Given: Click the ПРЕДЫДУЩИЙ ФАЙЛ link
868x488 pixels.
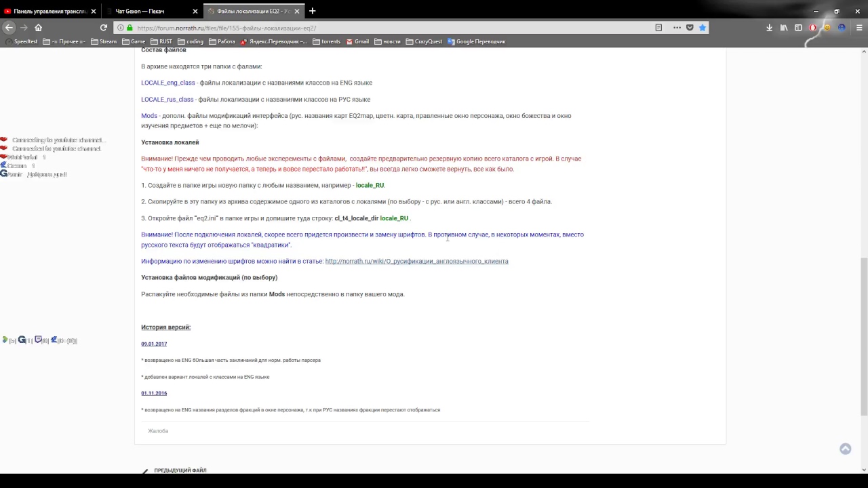Looking at the screenshot, I should [180, 470].
